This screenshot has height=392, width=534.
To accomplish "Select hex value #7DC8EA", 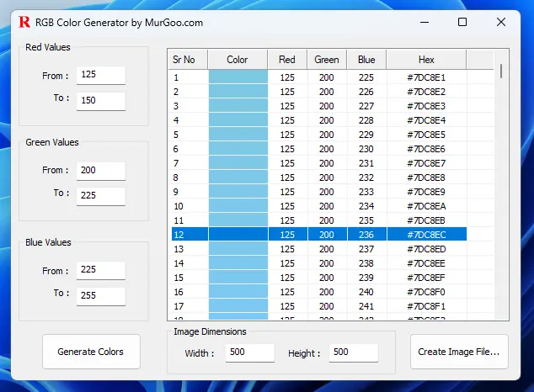I will (x=426, y=206).
